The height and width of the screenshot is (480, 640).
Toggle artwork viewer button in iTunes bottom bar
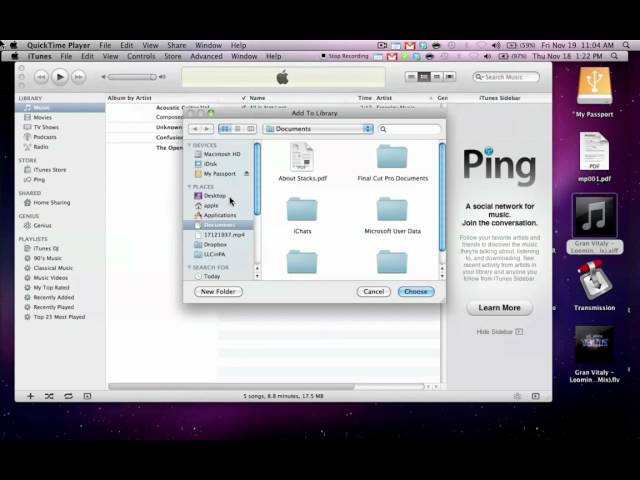pos(87,396)
